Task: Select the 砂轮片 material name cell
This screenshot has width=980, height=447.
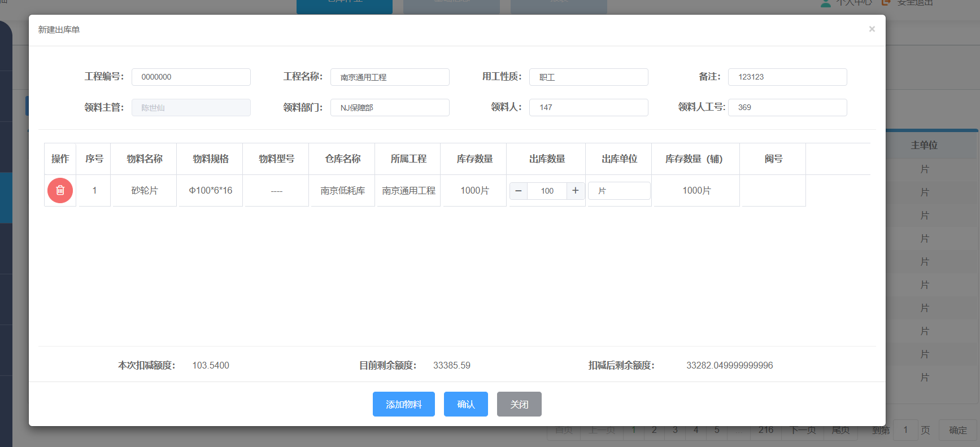Action: point(145,191)
